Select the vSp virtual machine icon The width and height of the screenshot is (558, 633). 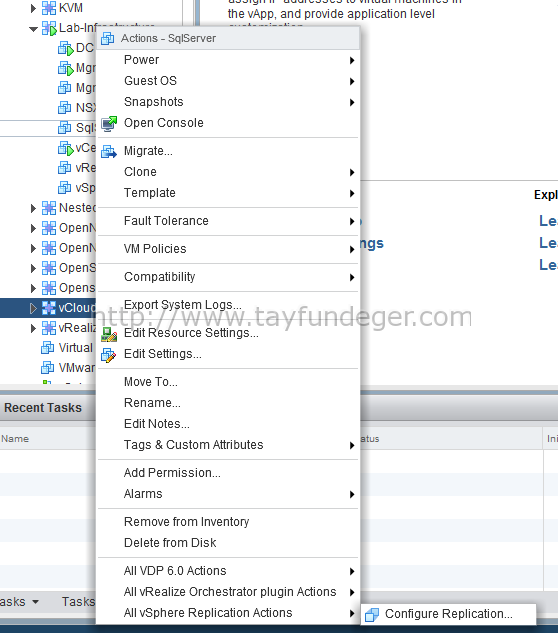coord(65,188)
